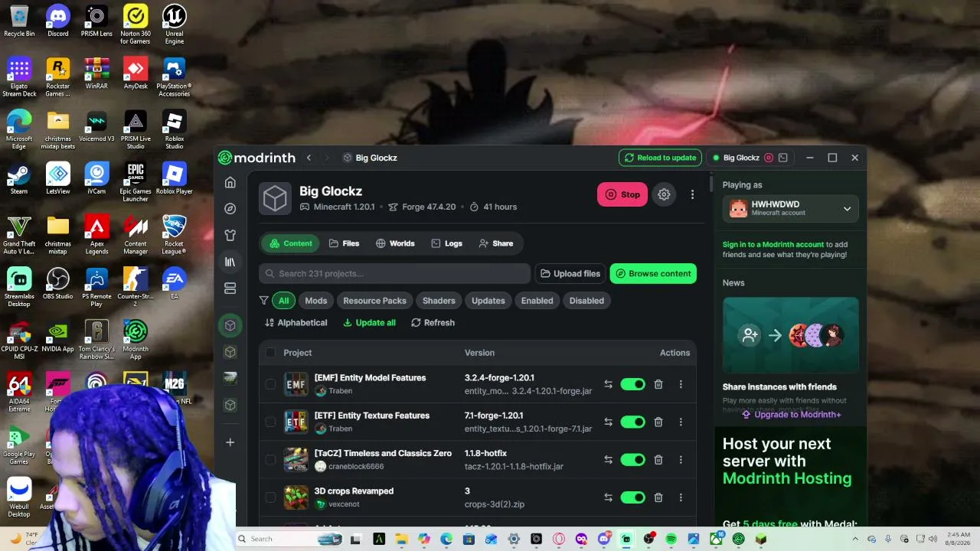Switch to the Worlds tab
This screenshot has width=980, height=551.
pos(395,243)
